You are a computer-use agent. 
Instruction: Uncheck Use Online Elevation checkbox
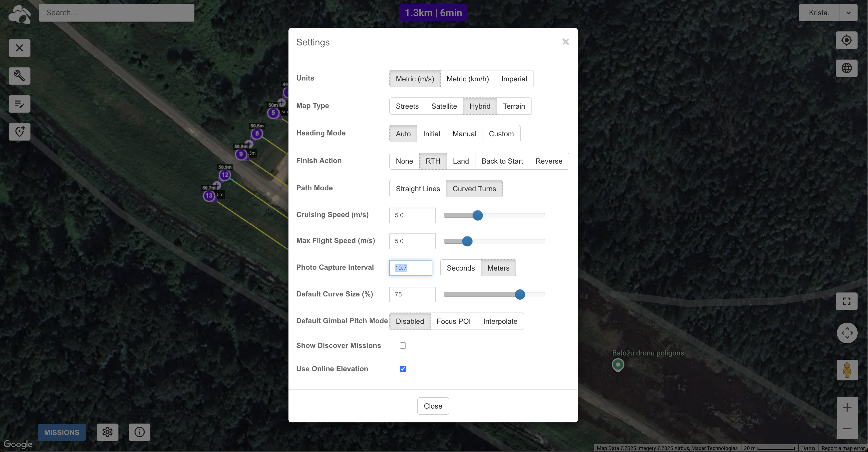[403, 368]
